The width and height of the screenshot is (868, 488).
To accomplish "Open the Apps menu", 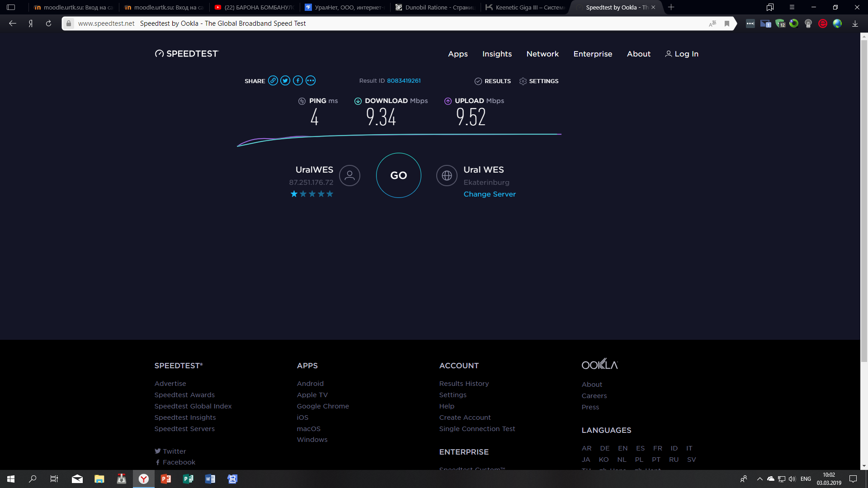I will (458, 54).
